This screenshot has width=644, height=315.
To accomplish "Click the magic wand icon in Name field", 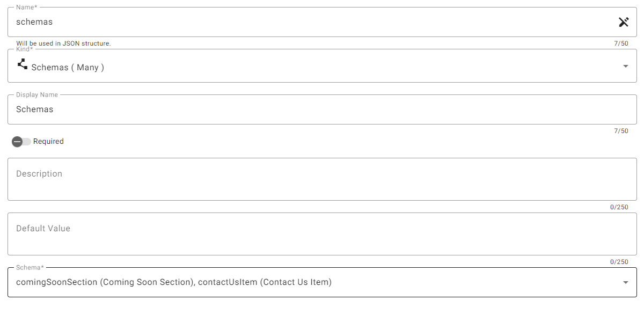I will (x=623, y=22).
